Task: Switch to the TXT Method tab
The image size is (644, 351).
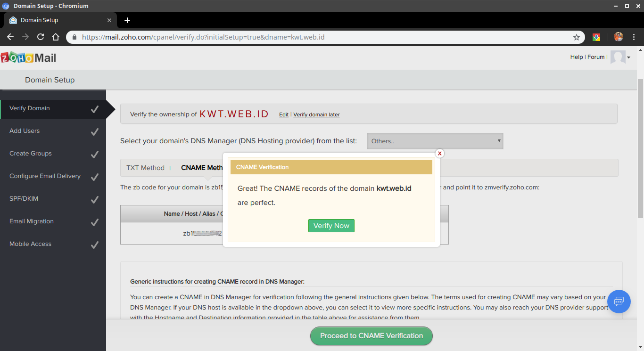Action: coord(145,167)
